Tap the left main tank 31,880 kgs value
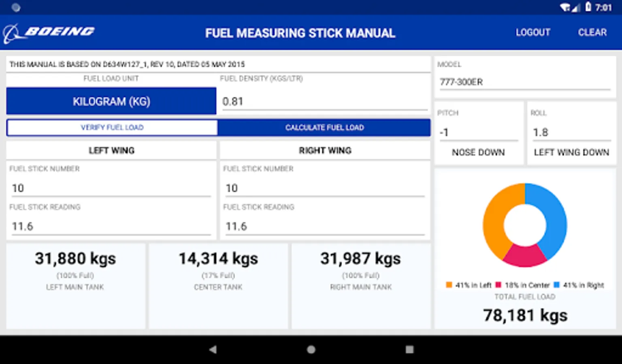This screenshot has height=364, width=622. click(75, 259)
